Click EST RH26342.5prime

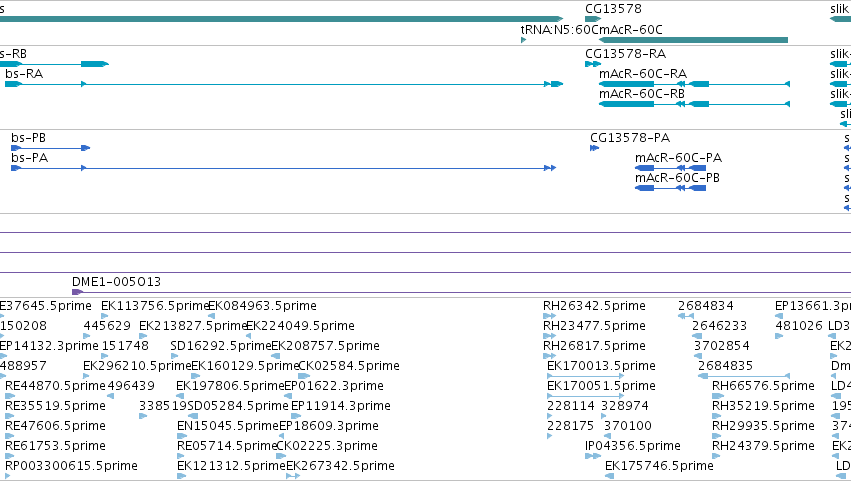(594, 306)
